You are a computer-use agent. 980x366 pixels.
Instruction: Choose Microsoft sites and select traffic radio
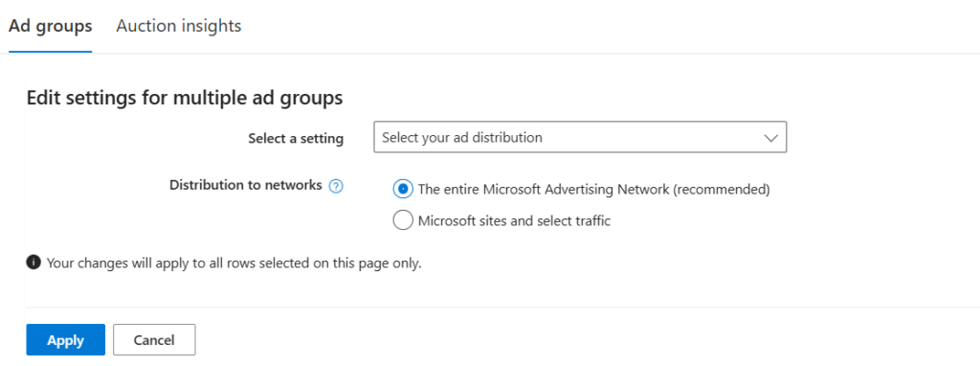coord(403,220)
